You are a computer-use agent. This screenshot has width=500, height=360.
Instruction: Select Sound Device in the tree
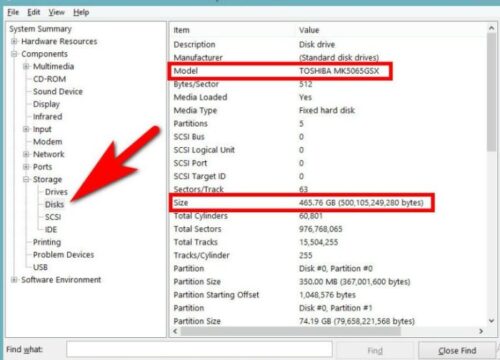click(x=58, y=91)
